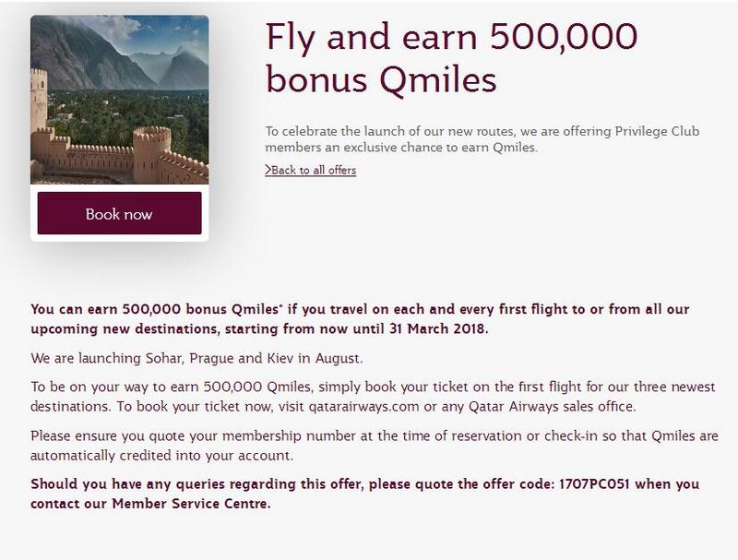Image resolution: width=738 pixels, height=560 pixels.
Task: Click the bold paragraph starting You can earn
Action: [x=360, y=318]
